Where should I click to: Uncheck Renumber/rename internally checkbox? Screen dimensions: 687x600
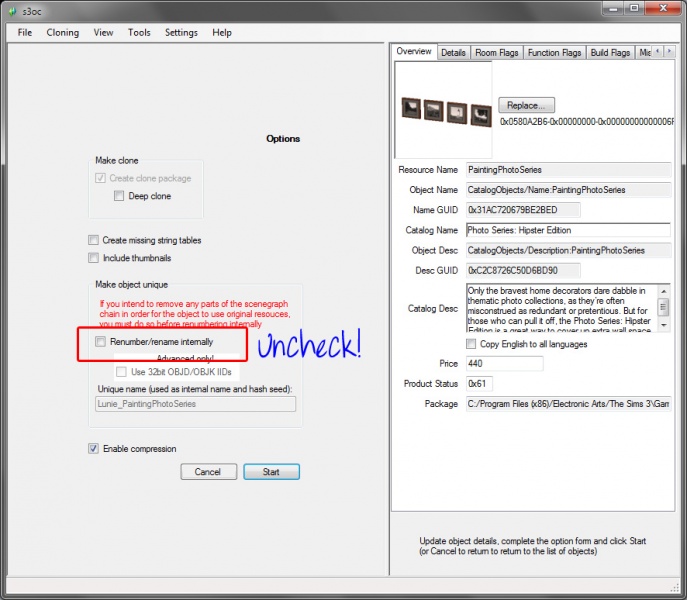pyautogui.click(x=100, y=342)
